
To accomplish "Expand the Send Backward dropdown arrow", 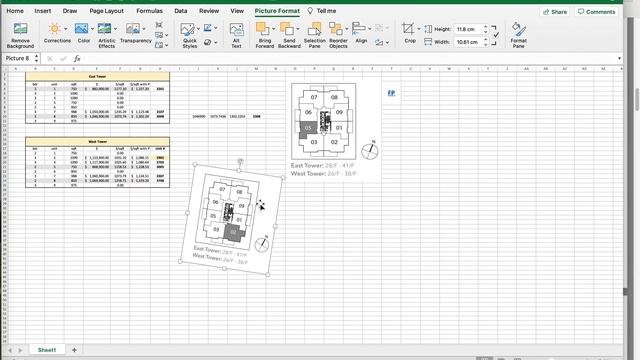I will click(x=298, y=29).
